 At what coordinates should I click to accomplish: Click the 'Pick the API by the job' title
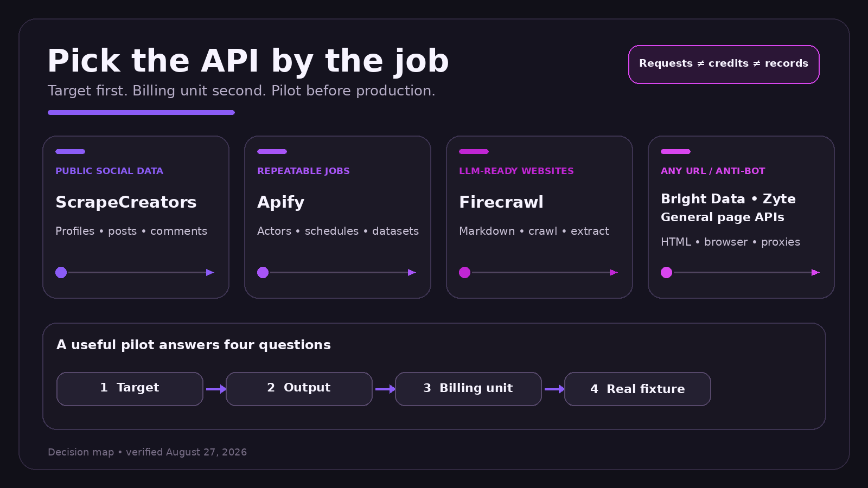coord(248,61)
